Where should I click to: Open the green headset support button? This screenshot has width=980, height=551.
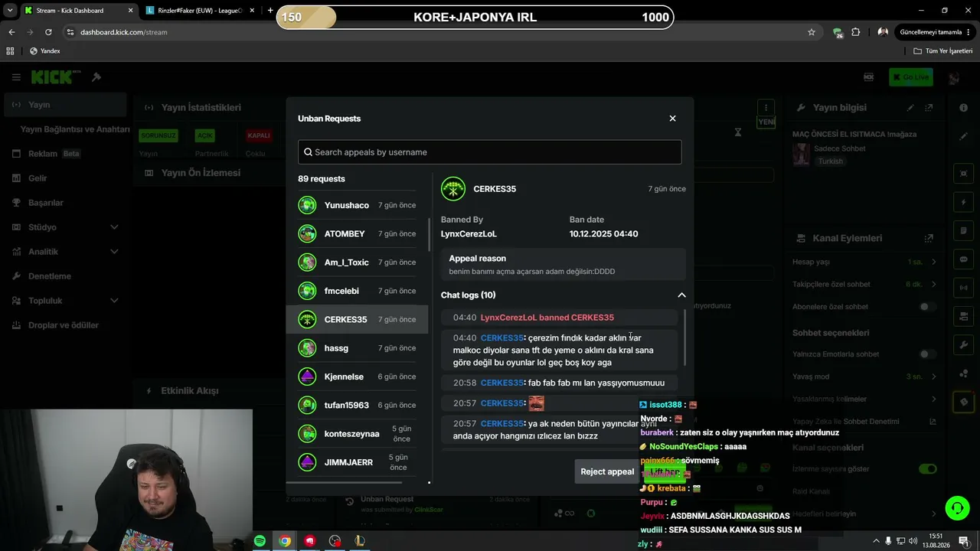click(956, 508)
